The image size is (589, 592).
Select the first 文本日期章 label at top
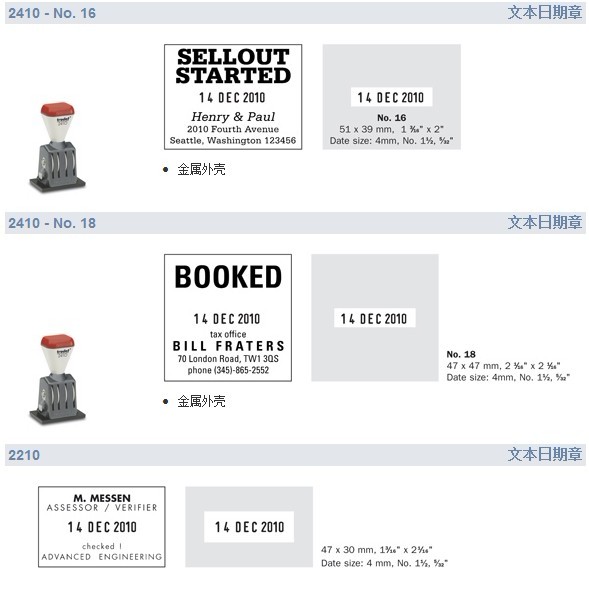[545, 12]
